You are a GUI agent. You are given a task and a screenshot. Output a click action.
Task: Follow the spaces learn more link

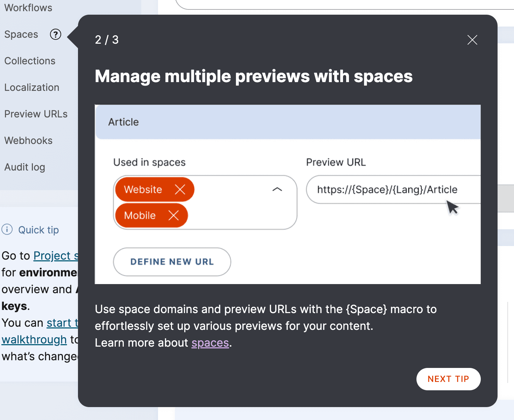pos(210,342)
